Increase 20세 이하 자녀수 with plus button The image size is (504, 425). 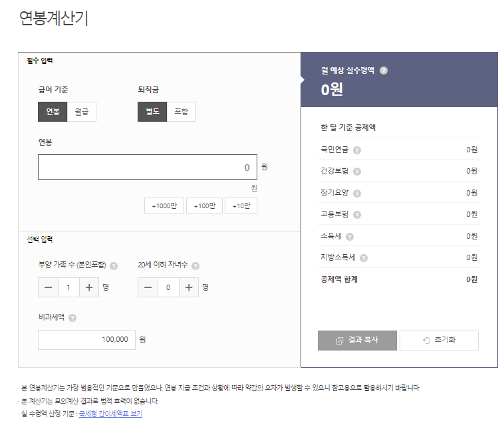coord(189,287)
